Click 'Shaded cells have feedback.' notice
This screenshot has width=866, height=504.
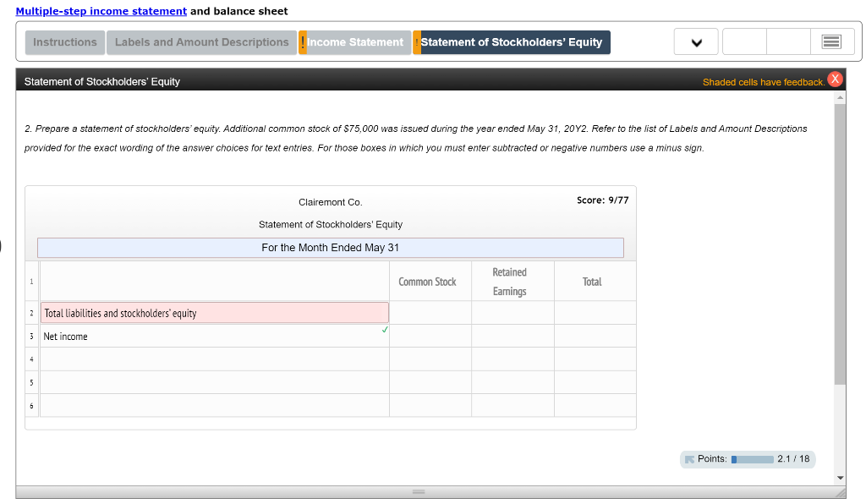tap(764, 82)
